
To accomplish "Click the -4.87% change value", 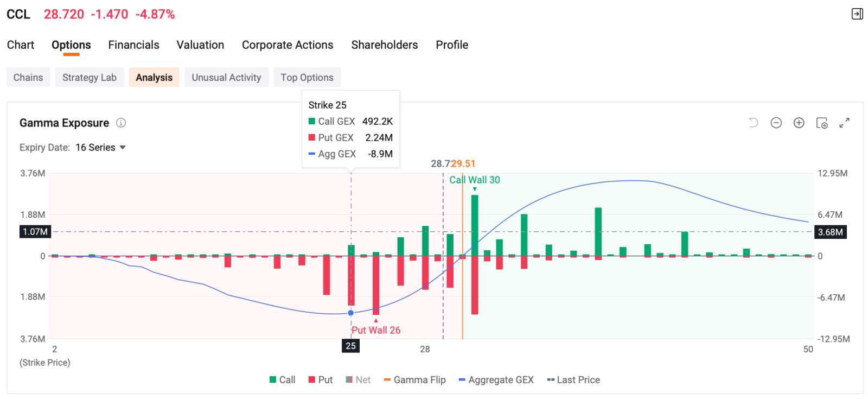I will pyautogui.click(x=155, y=14).
